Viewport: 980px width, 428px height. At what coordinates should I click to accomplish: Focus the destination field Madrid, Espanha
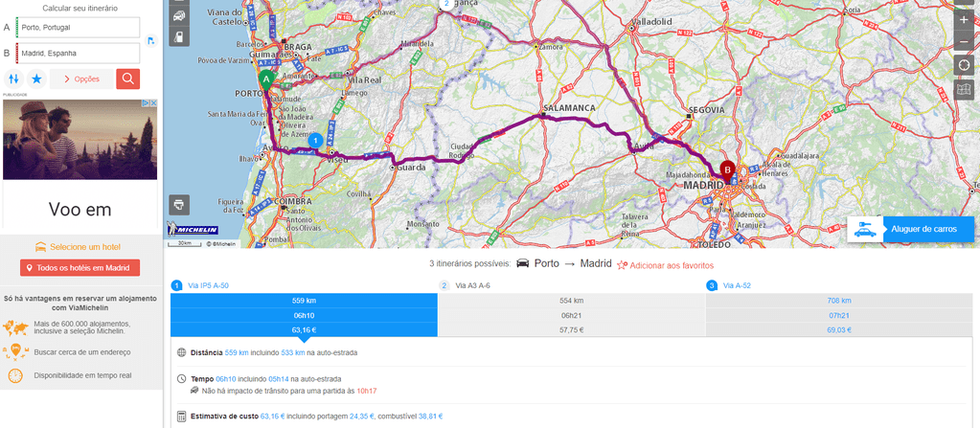tap(78, 53)
